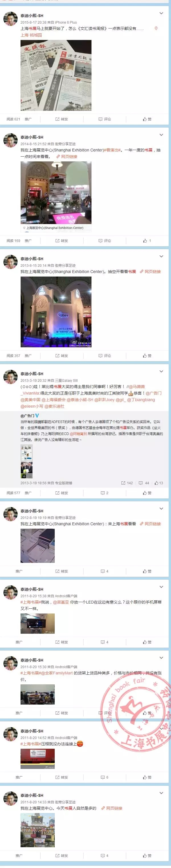Open the newspaper photo thumbnail
The height and width of the screenshot is (868, 171).
[56, 75]
